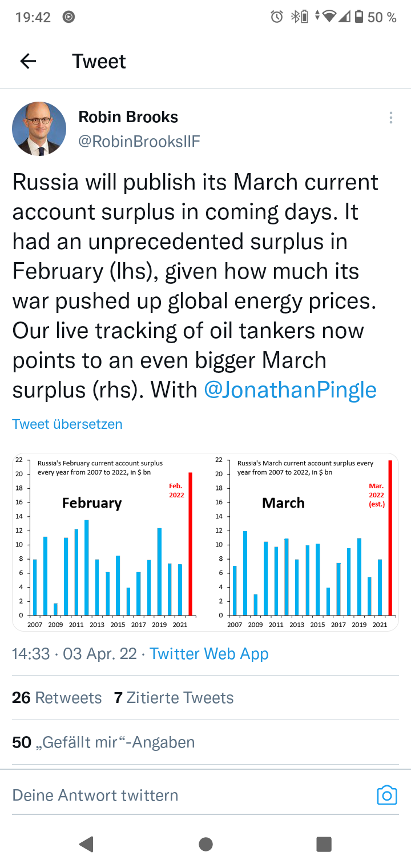411x868 pixels.
Task: Show the 50 Gefällt mir likes
Action: [103, 742]
